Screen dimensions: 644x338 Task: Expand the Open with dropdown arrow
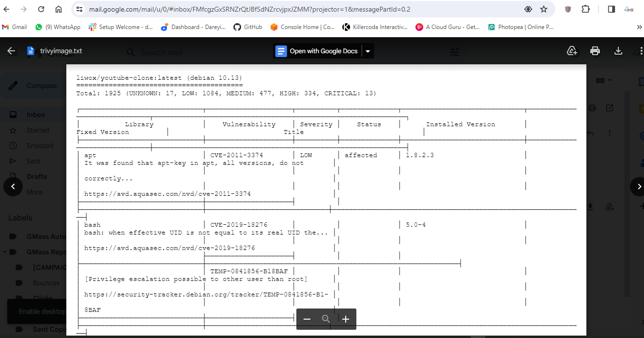pyautogui.click(x=368, y=51)
